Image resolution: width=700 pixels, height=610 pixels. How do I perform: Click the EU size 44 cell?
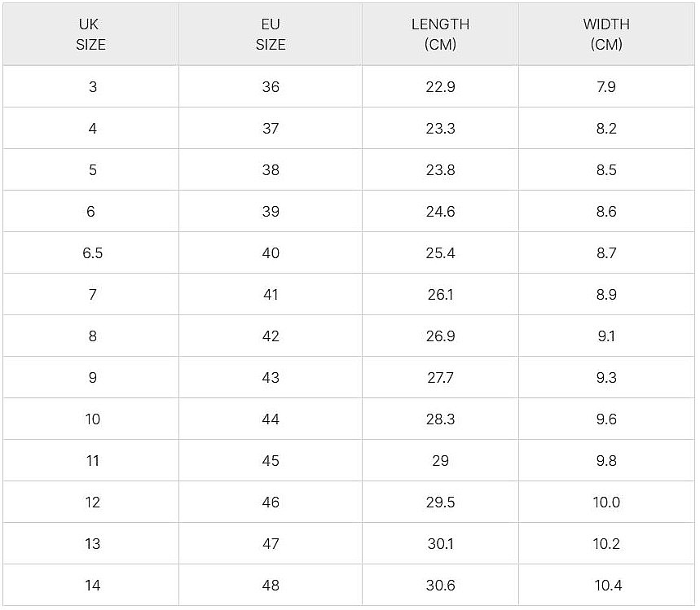click(271, 419)
